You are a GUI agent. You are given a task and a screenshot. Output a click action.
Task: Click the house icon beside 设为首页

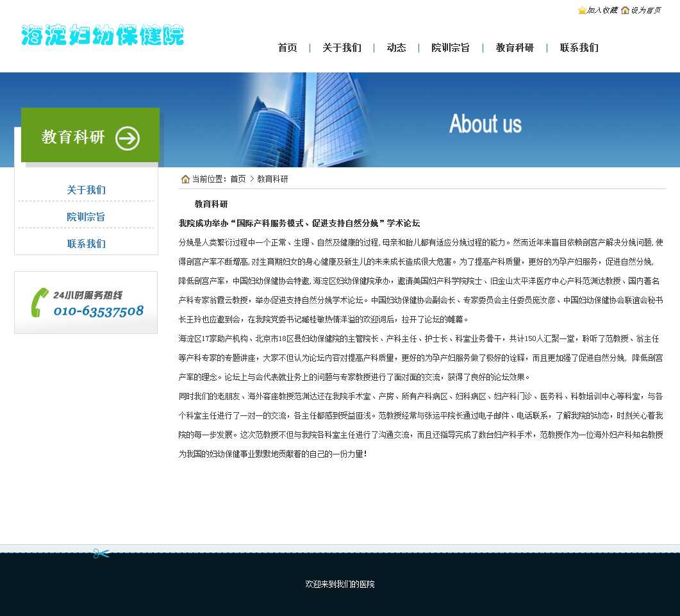point(625,10)
